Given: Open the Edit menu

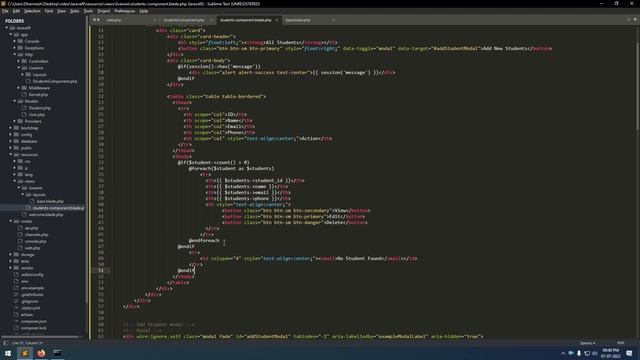Looking at the screenshot, I should [16, 11].
